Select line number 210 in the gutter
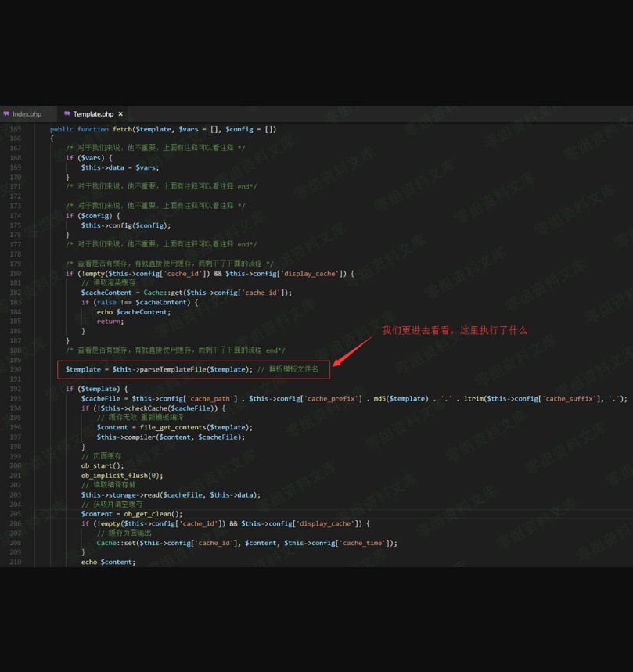The width and height of the screenshot is (633, 672). (x=16, y=562)
